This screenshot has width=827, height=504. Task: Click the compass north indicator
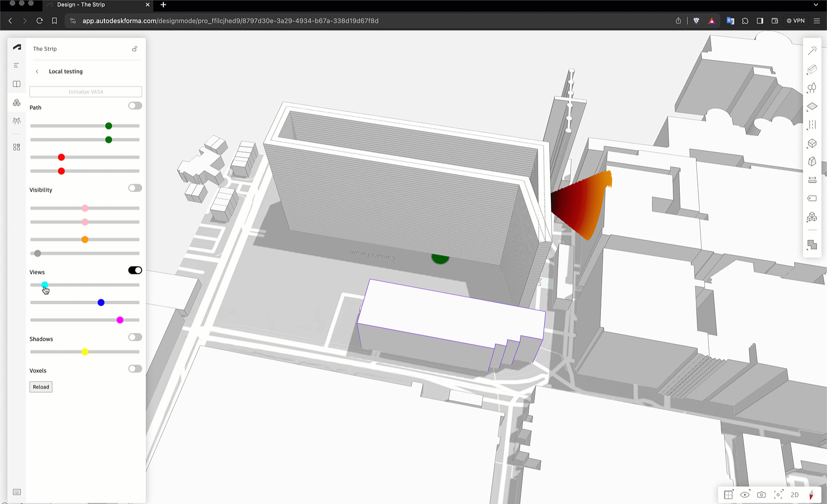point(811,495)
